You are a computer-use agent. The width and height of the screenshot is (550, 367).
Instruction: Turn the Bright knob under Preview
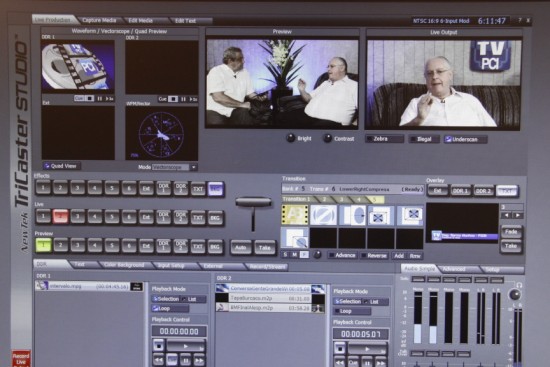click(x=291, y=138)
